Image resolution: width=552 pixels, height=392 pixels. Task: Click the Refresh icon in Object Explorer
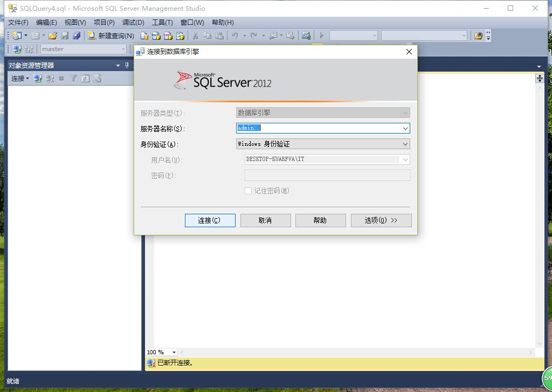coord(85,79)
